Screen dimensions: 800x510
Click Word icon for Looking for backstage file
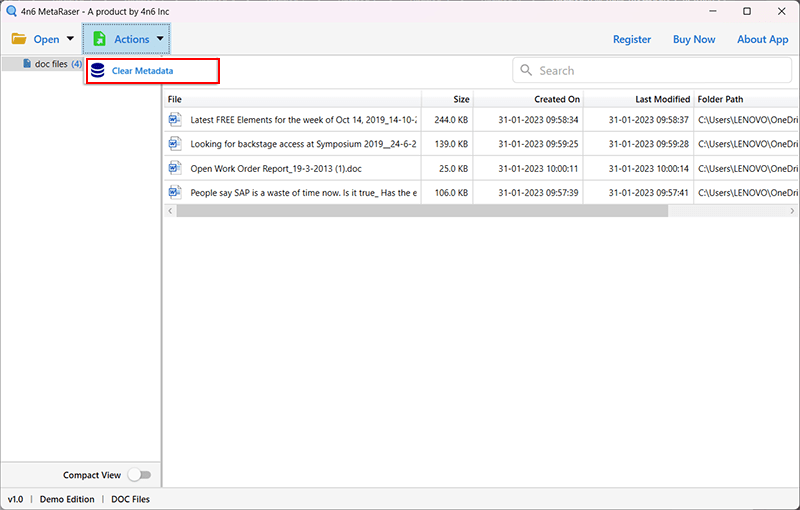(175, 144)
